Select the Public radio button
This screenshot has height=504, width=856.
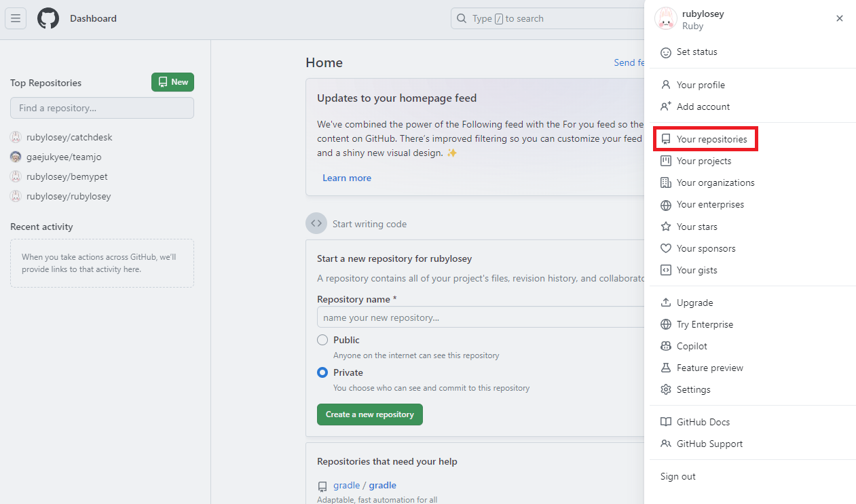(x=322, y=340)
